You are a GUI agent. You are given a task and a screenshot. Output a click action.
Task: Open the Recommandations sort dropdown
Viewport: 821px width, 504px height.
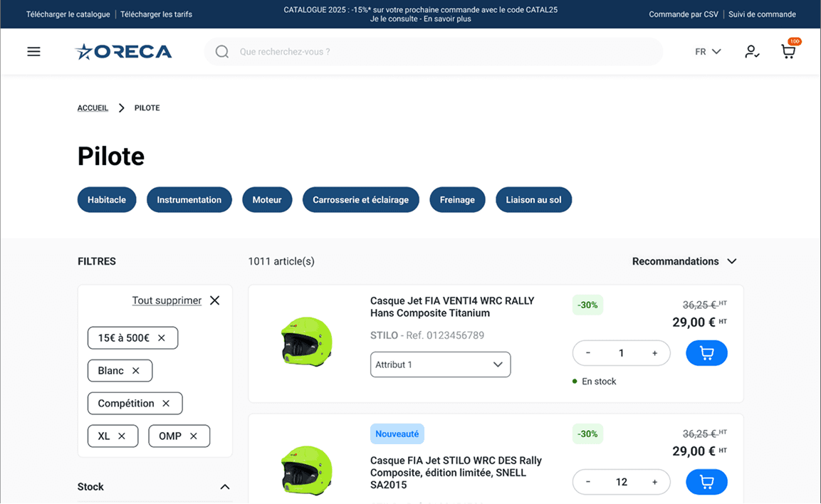click(x=684, y=261)
